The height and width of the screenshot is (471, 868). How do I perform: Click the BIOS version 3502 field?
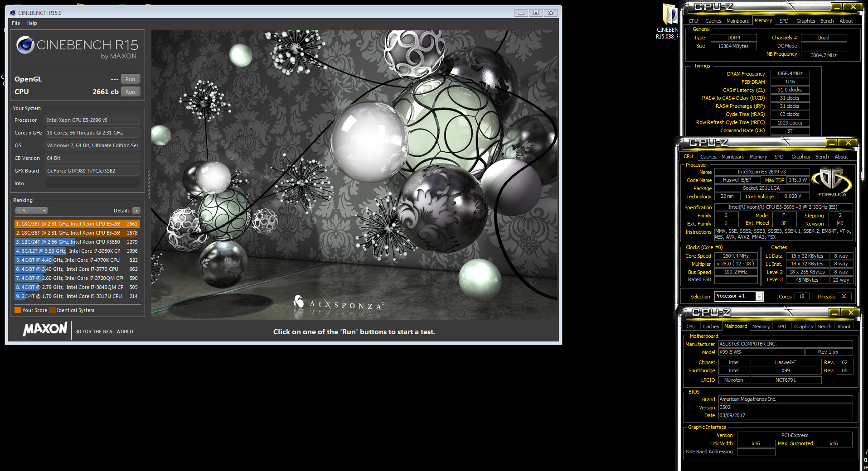785,407
